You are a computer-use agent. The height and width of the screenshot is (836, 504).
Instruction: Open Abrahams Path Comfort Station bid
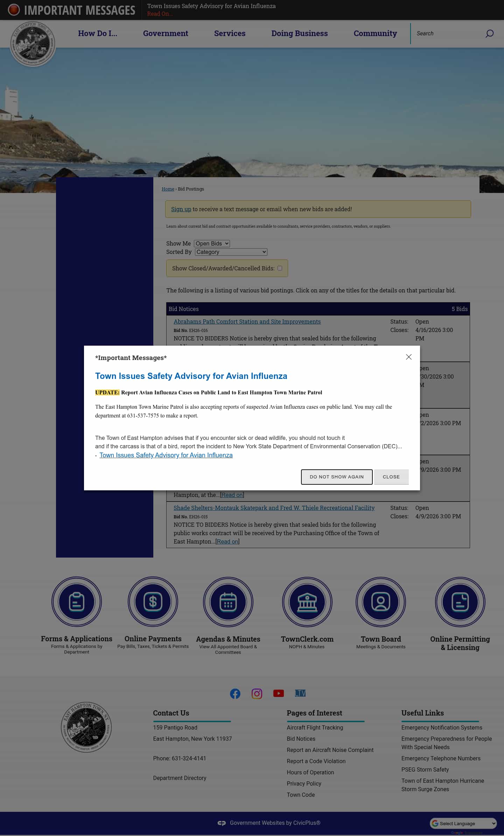pyautogui.click(x=247, y=322)
